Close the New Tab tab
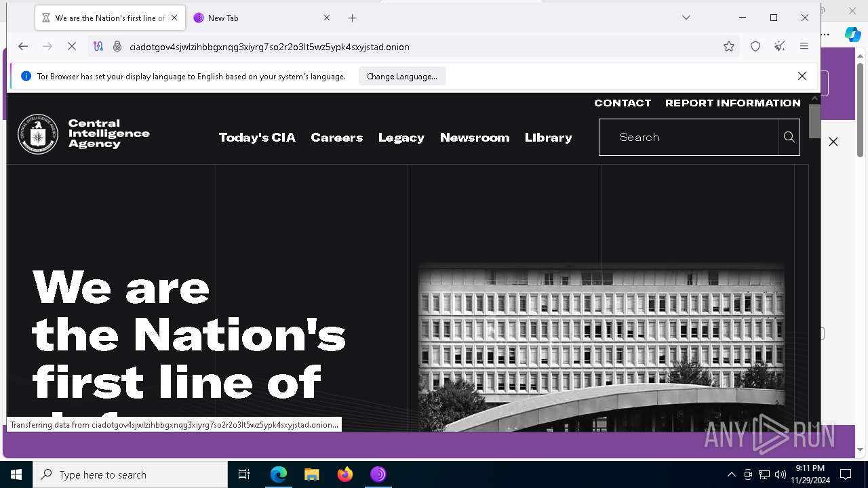 [327, 18]
